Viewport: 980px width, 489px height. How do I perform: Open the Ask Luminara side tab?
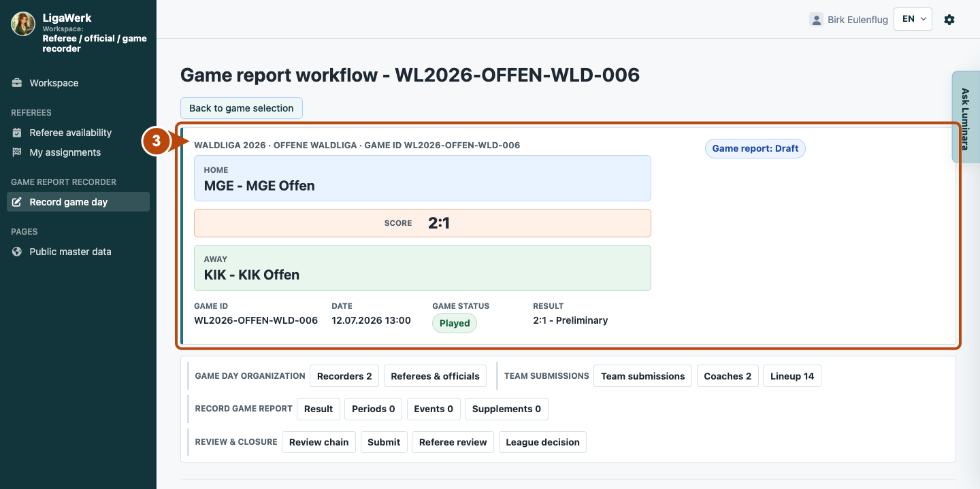click(965, 117)
